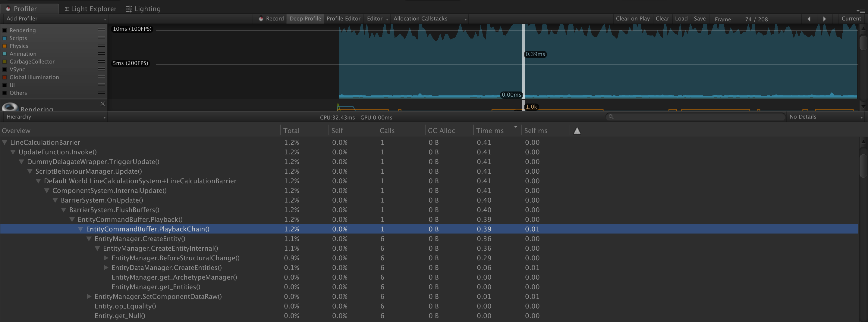This screenshot has height=322, width=868.
Task: Open the No Details dropdown
Action: 826,117
